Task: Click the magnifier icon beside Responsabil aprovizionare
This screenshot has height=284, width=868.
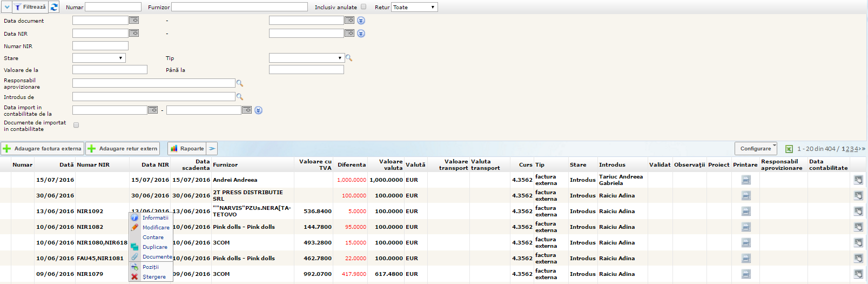Action: point(240,83)
